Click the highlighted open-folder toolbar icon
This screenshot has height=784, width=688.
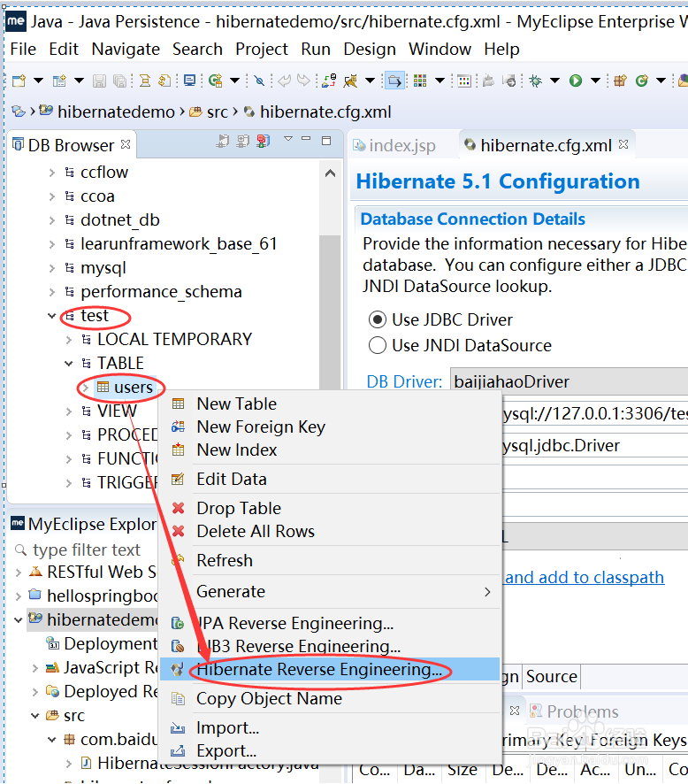tap(394, 81)
